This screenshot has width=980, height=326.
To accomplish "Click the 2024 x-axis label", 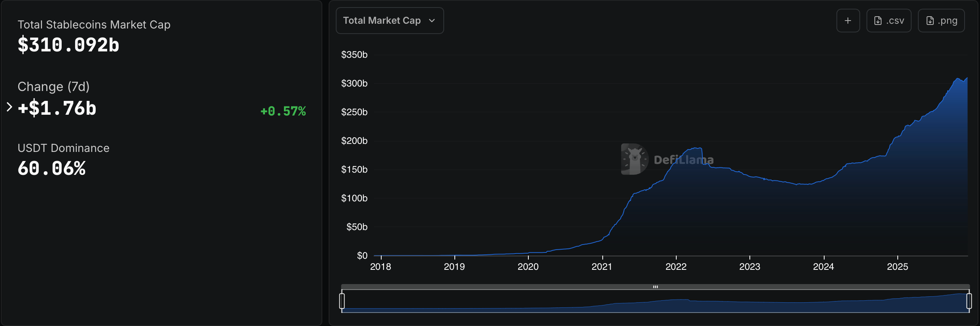I will pos(823,267).
